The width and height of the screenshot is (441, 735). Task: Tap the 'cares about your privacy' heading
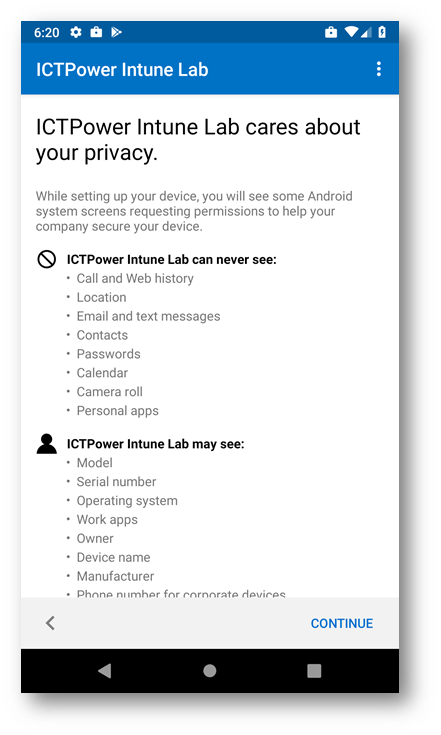198,140
